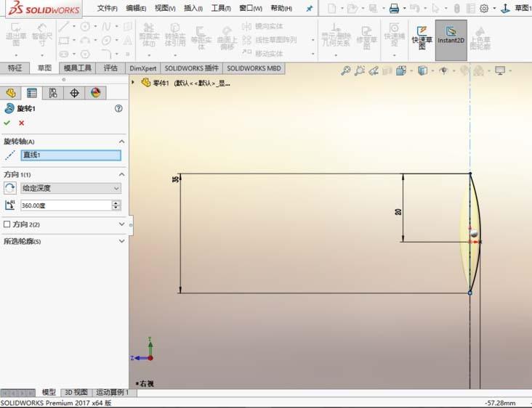
Task: Toggle 快速捕捉 quick snaps
Action: coord(394,34)
